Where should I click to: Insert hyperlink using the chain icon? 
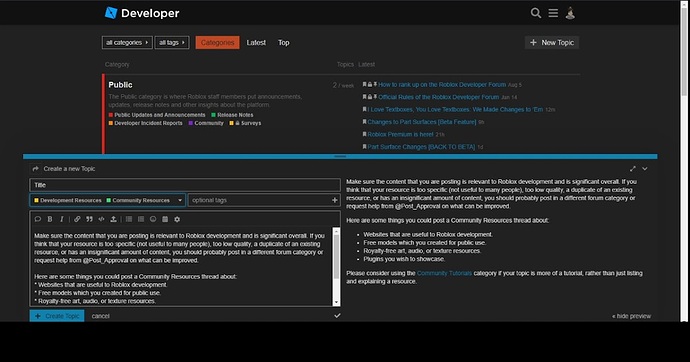click(77, 219)
